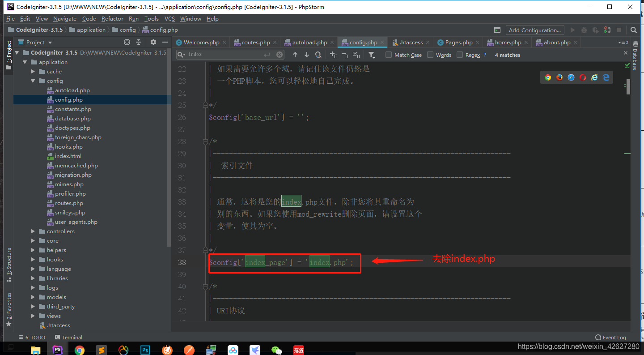Open search filter funnel icon

372,55
